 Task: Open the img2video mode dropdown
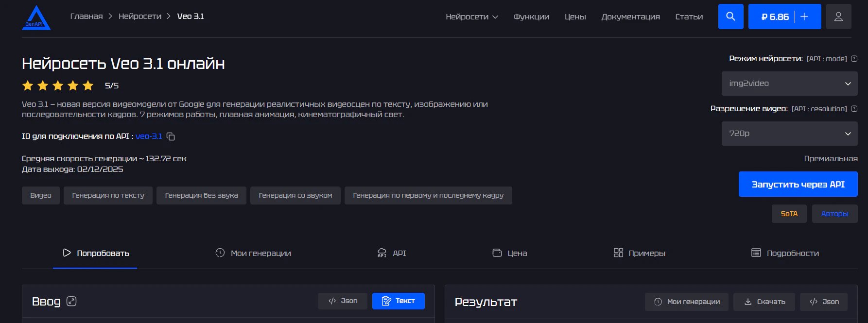tap(790, 84)
